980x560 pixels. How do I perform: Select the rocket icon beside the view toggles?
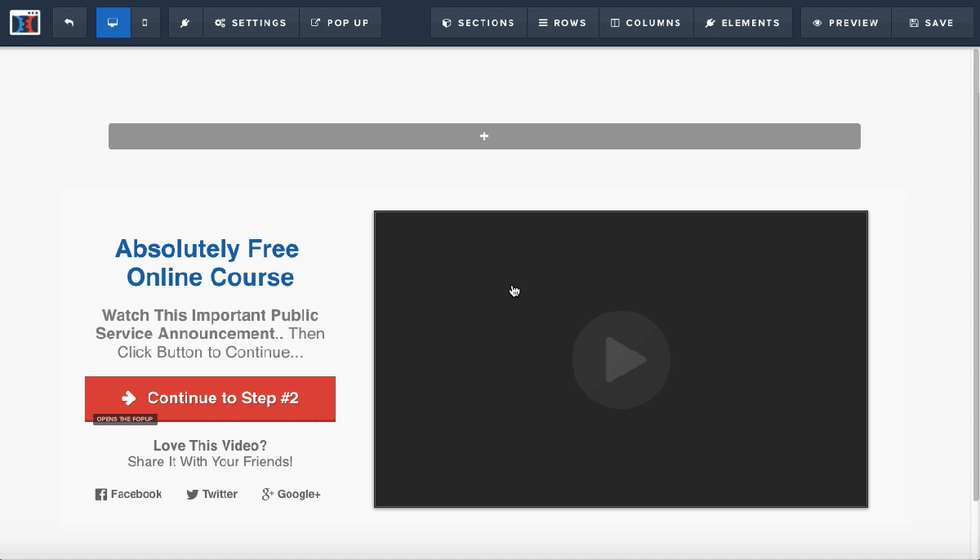tap(185, 22)
